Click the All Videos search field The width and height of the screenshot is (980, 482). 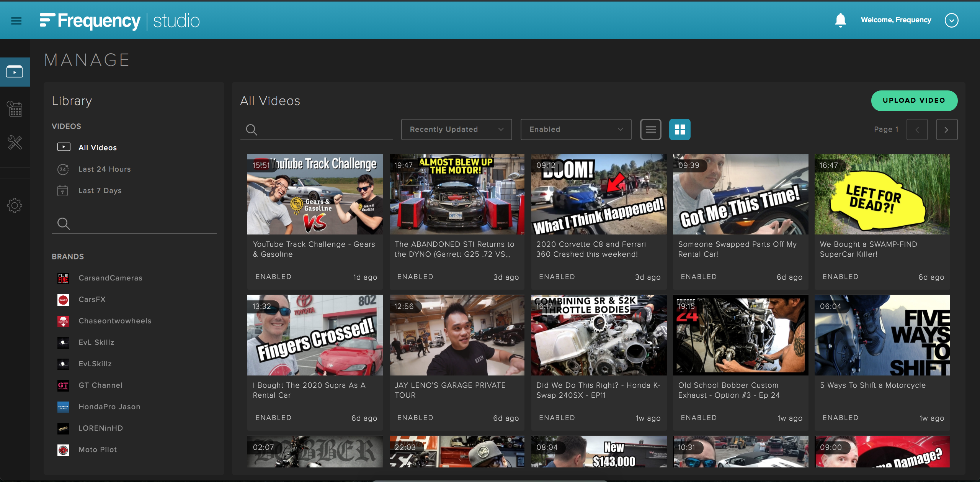click(317, 130)
